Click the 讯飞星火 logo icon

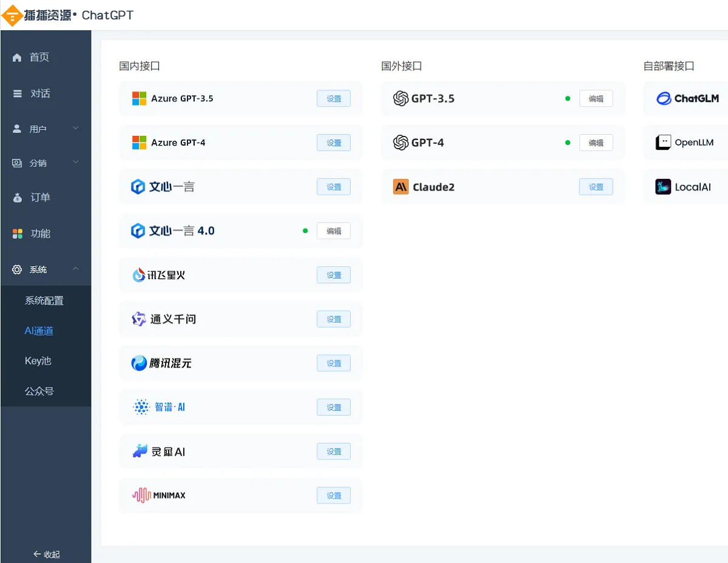(139, 275)
